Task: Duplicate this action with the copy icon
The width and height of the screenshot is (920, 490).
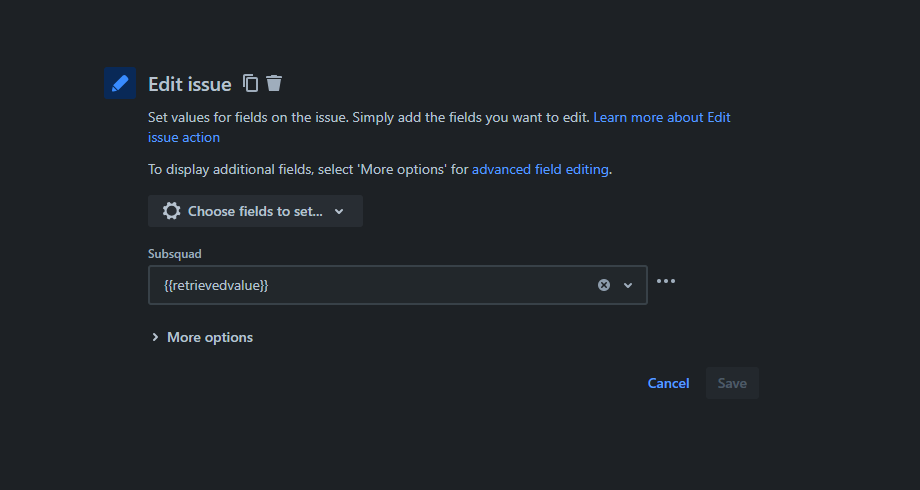Action: pyautogui.click(x=251, y=83)
